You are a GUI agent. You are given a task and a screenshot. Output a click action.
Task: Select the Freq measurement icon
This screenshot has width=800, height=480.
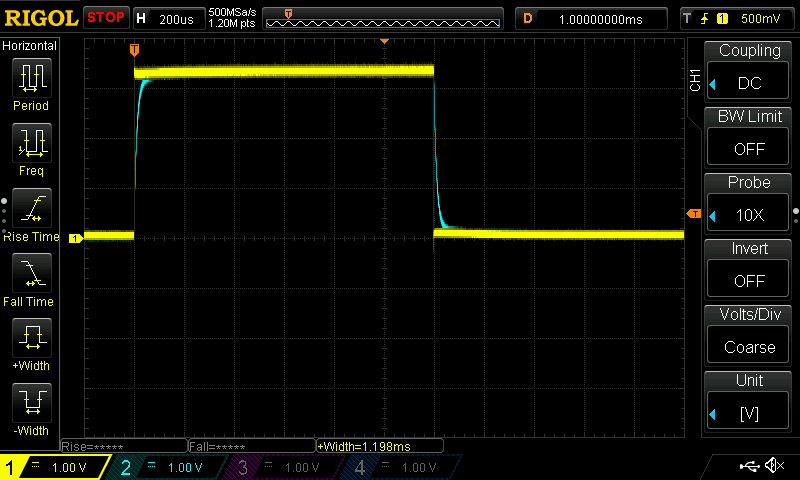[31, 143]
